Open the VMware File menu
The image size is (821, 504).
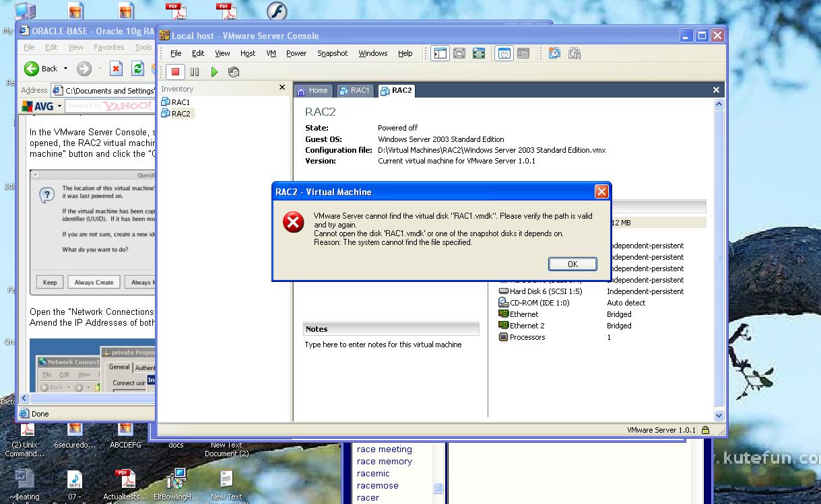(176, 53)
